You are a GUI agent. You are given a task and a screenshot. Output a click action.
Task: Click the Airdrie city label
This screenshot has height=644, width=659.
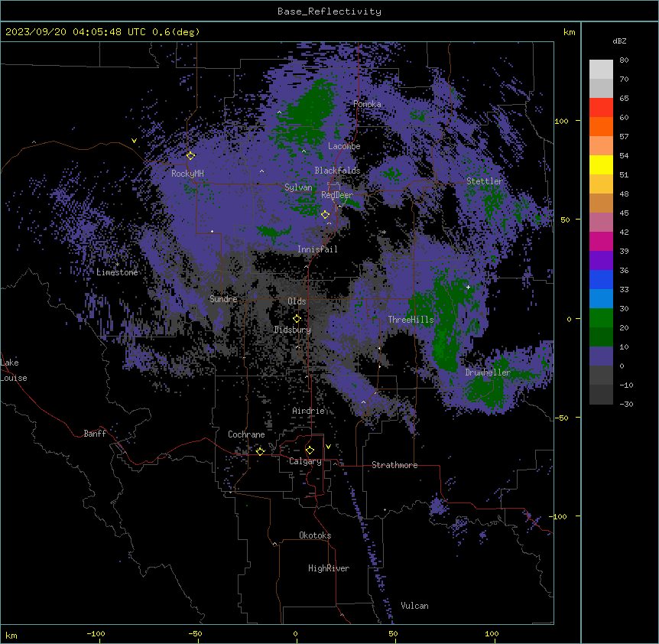(309, 411)
